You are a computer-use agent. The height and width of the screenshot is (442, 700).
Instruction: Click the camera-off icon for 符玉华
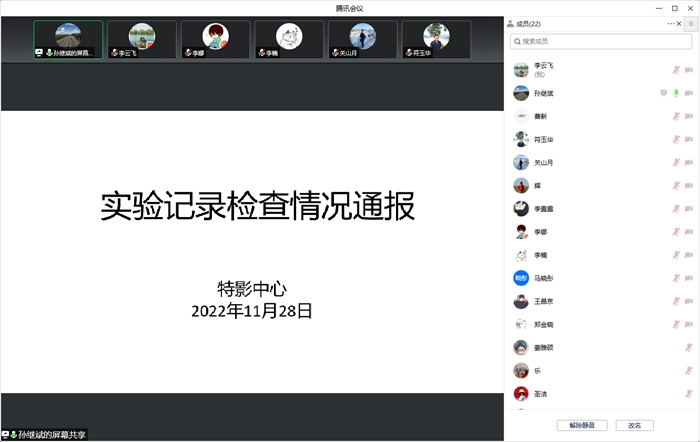[x=689, y=139]
